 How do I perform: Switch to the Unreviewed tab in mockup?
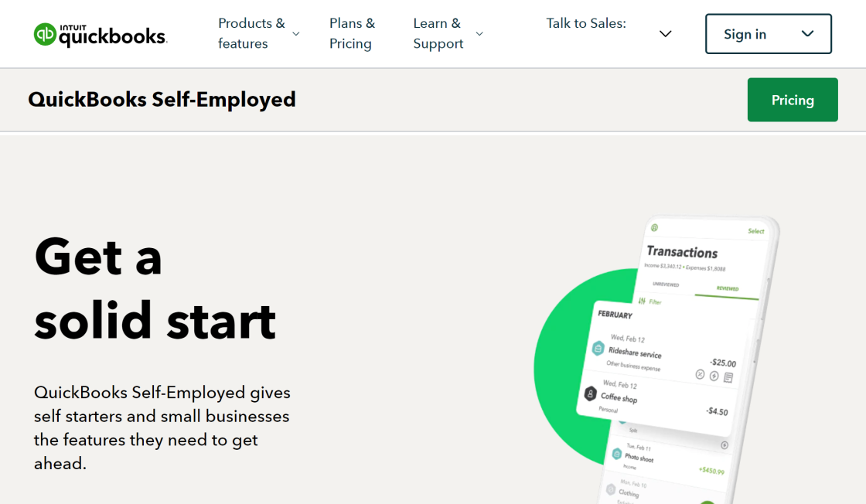[x=667, y=284]
